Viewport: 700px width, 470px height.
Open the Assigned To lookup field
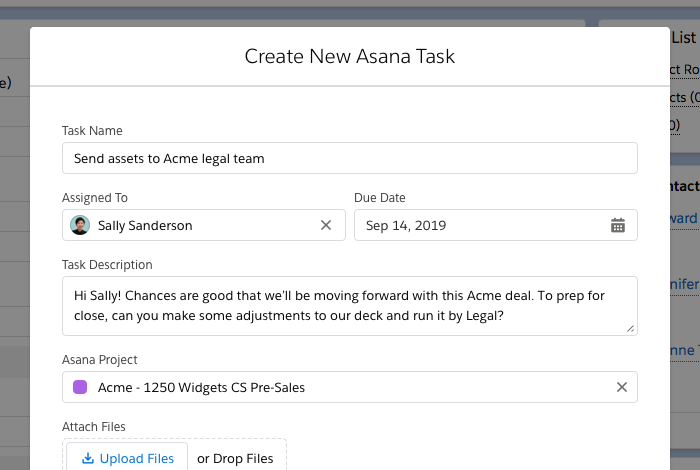coord(200,225)
